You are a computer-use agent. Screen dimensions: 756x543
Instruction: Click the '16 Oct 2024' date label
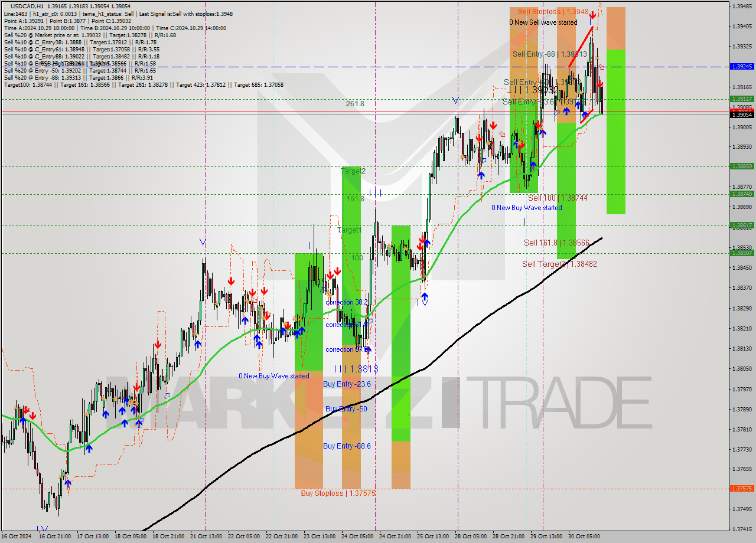18,537
